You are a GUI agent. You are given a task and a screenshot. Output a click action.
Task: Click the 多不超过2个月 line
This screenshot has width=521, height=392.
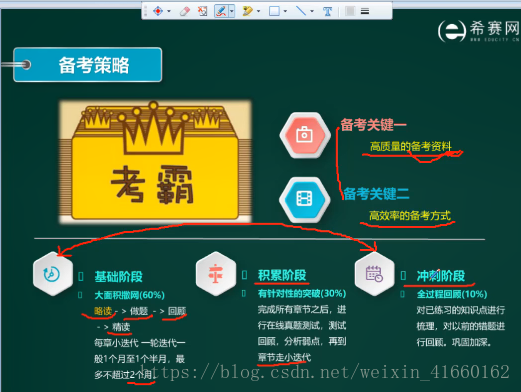pyautogui.click(x=125, y=375)
